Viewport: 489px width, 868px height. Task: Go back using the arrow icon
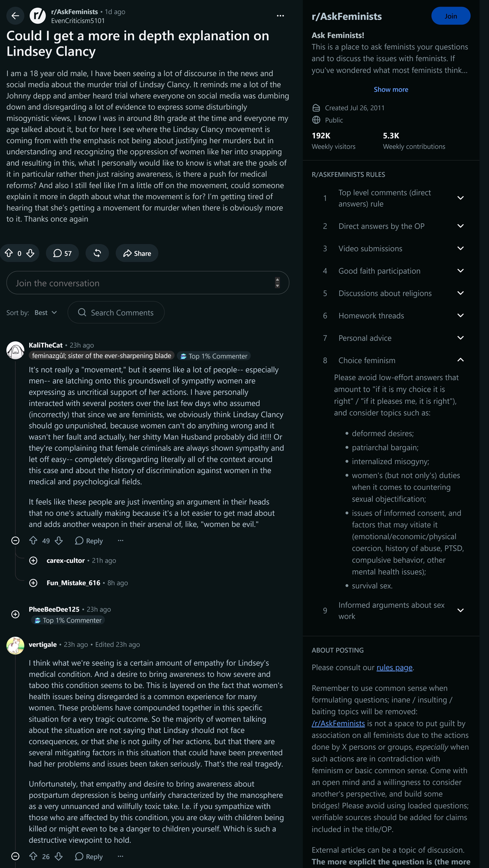point(15,16)
